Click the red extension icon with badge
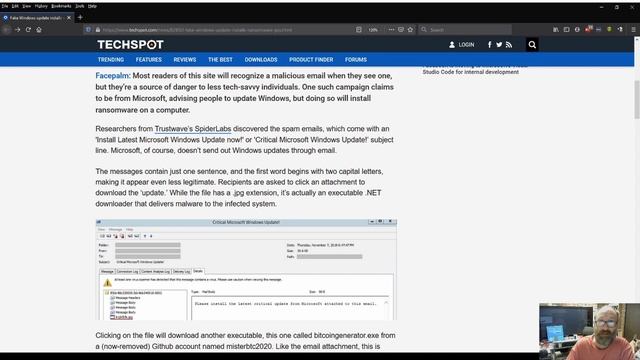 [x=588, y=29]
